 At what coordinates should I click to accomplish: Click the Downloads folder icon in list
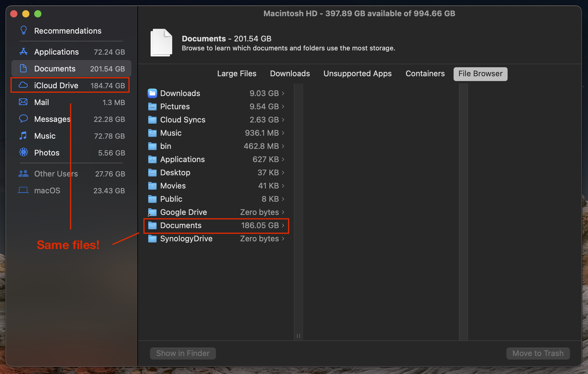point(152,93)
